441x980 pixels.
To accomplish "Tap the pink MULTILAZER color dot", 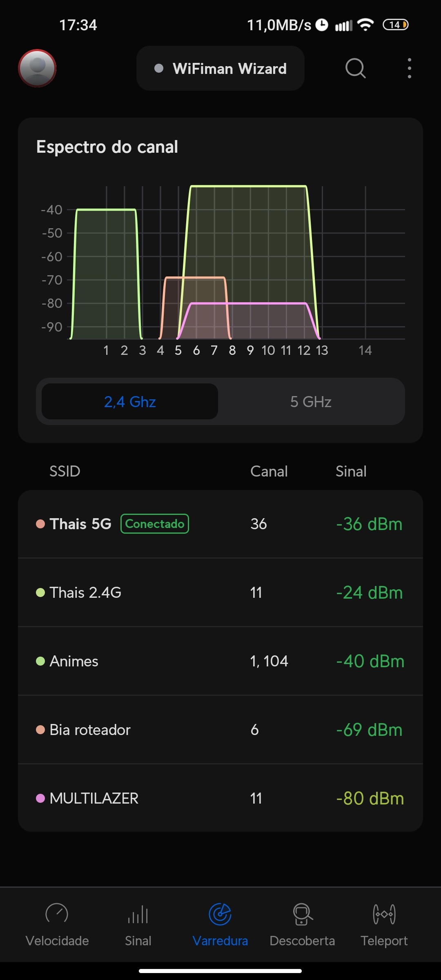I will click(40, 798).
